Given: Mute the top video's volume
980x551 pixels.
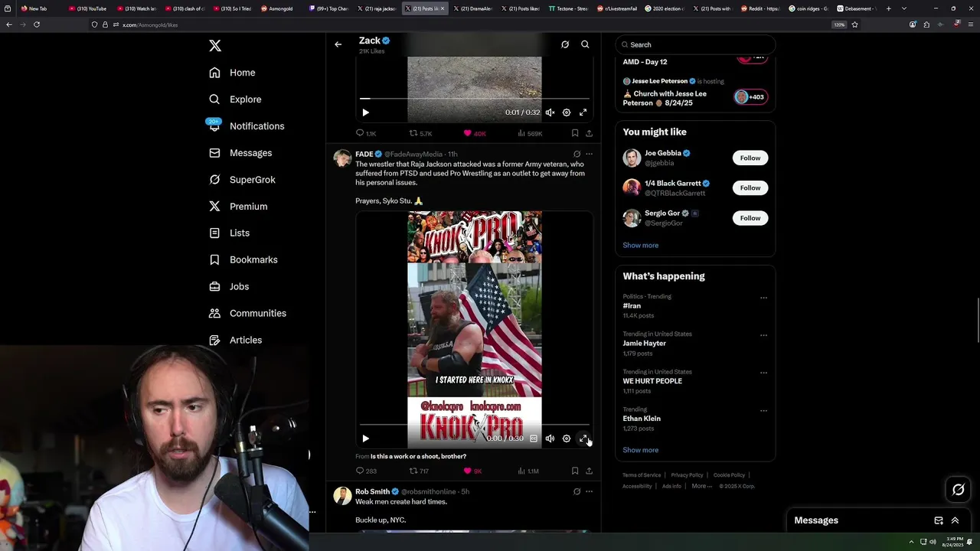Looking at the screenshot, I should (x=550, y=112).
